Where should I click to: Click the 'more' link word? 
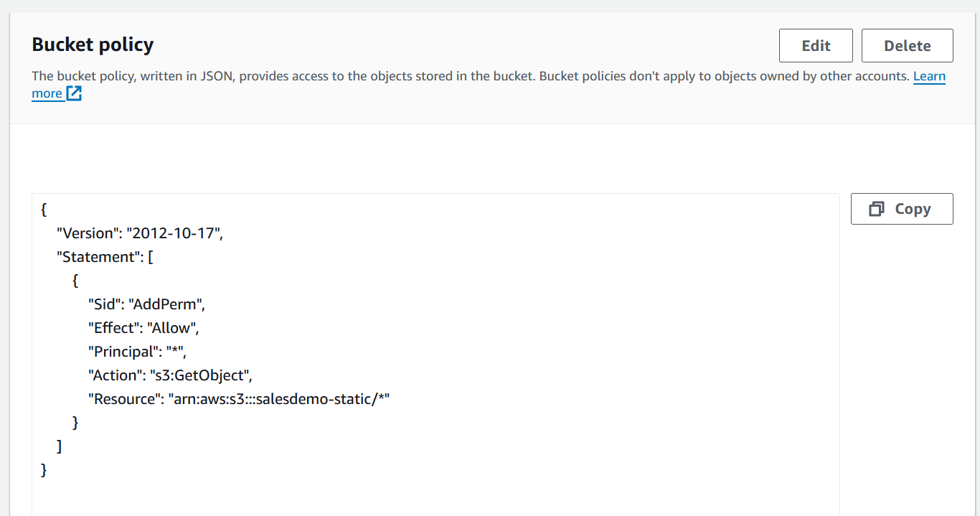click(x=47, y=93)
